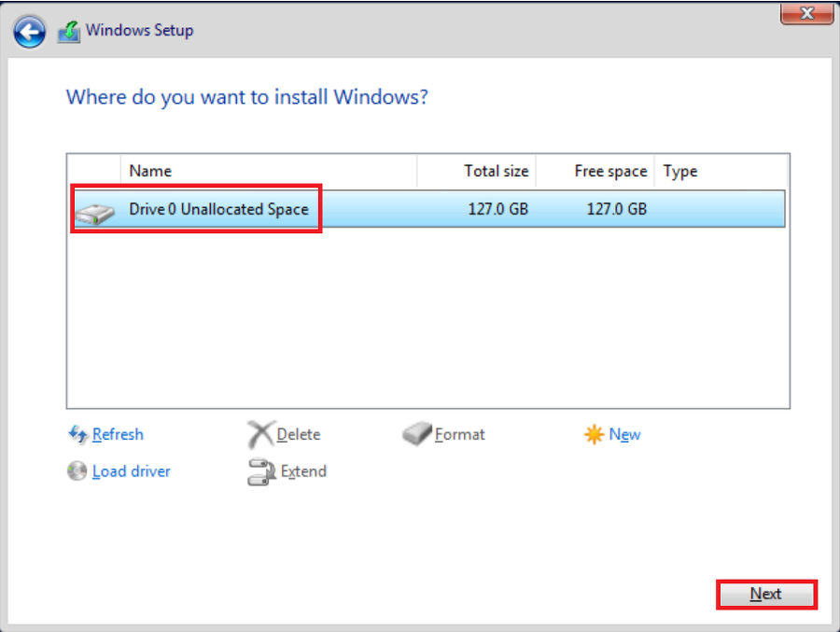
Task: Choose the Delete partition option
Action: click(299, 434)
